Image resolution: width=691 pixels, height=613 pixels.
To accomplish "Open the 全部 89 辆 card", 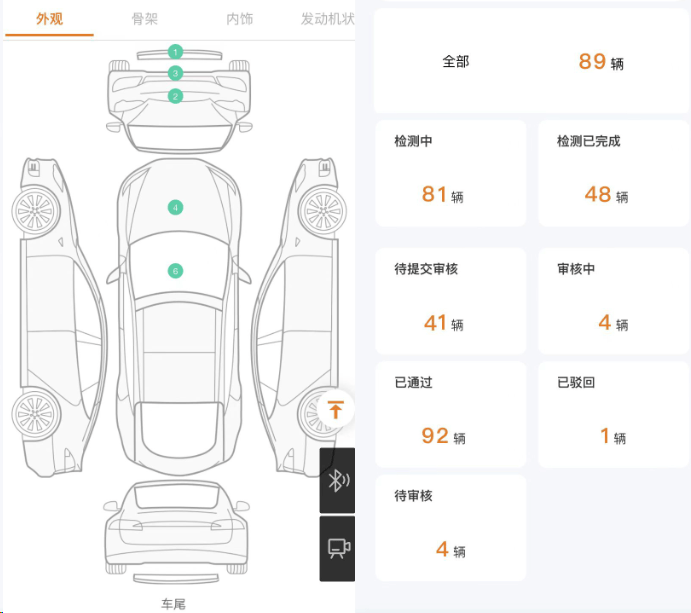I will (x=531, y=61).
